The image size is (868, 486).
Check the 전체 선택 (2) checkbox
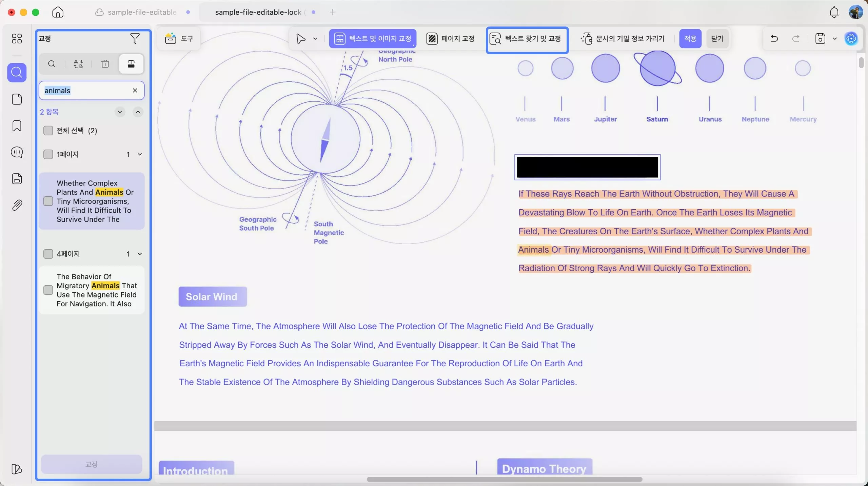pos(48,131)
